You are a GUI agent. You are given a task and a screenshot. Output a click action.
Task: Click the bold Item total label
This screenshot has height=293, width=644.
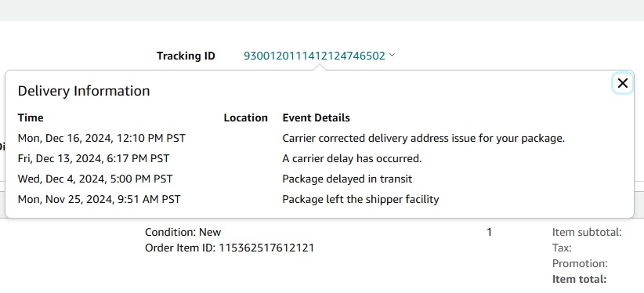click(x=579, y=280)
